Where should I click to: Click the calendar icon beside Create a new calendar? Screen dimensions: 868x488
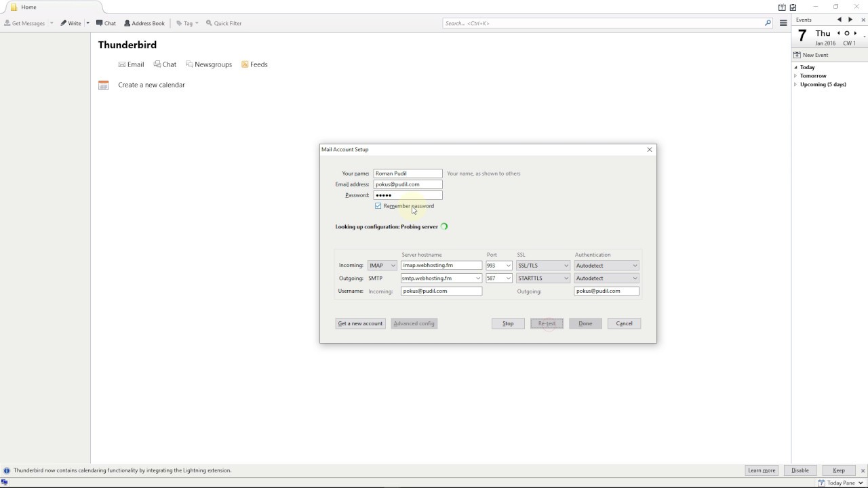(x=103, y=85)
